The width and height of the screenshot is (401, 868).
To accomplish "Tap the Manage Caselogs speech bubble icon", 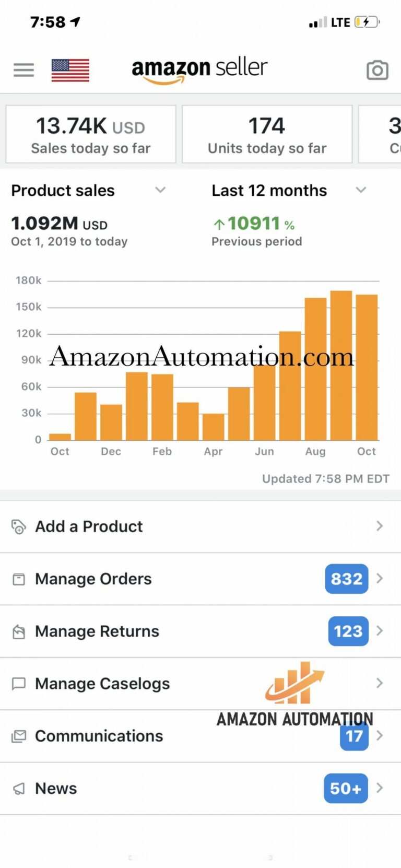I will 19,684.
